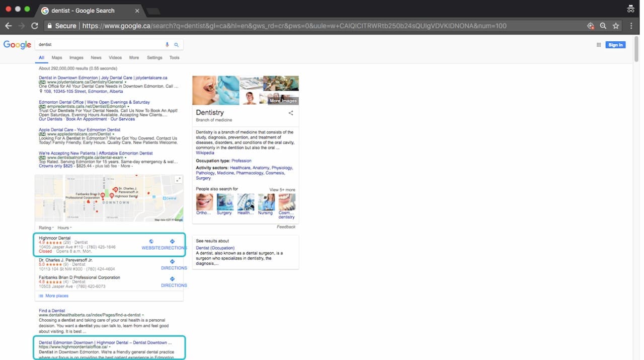644x360 pixels.
Task: Open the Rating filter dropdown
Action: point(46,228)
